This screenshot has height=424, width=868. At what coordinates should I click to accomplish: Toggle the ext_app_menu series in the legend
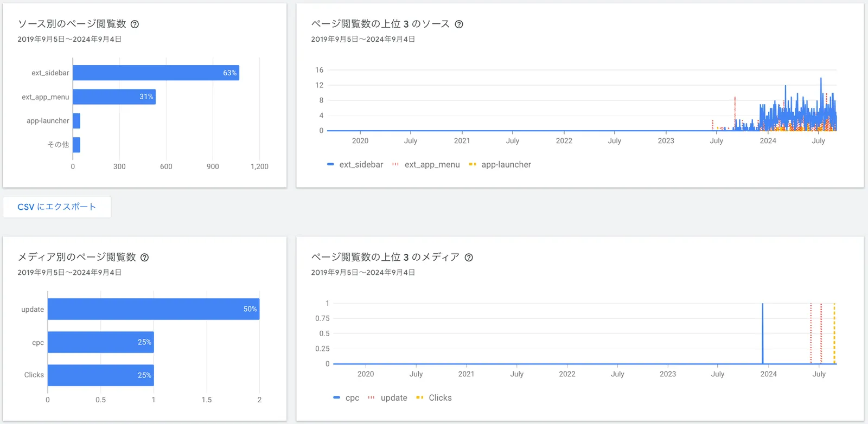(395, 164)
